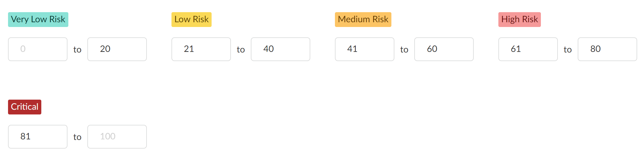The image size is (644, 153).
Task: Click the "to" text between 41 and 60
Action: tap(404, 50)
